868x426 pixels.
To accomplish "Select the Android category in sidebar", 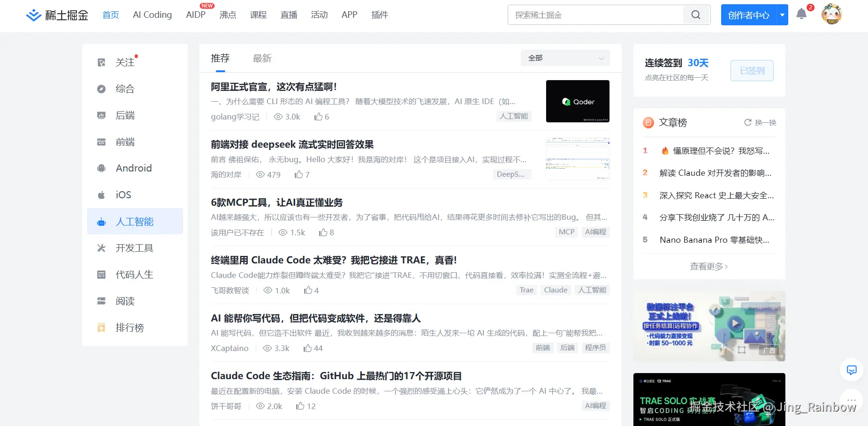I will coord(134,168).
